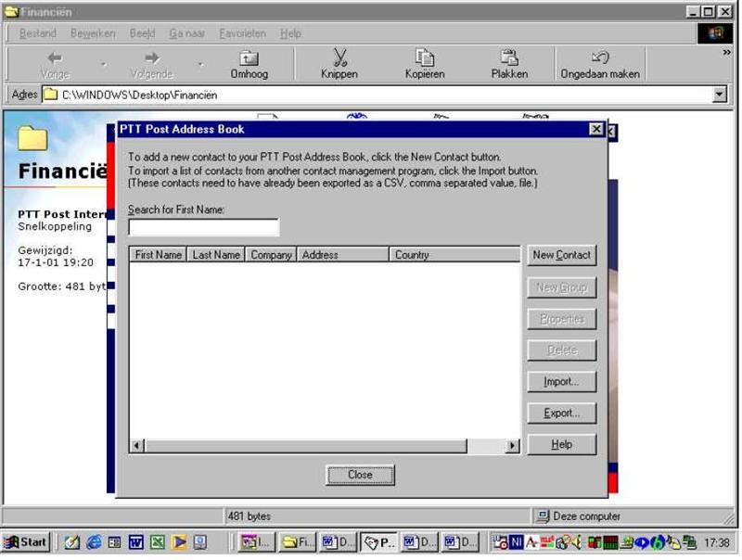The image size is (742, 560).
Task: Click the Windows logo throbber in Financiën window
Action: (715, 33)
